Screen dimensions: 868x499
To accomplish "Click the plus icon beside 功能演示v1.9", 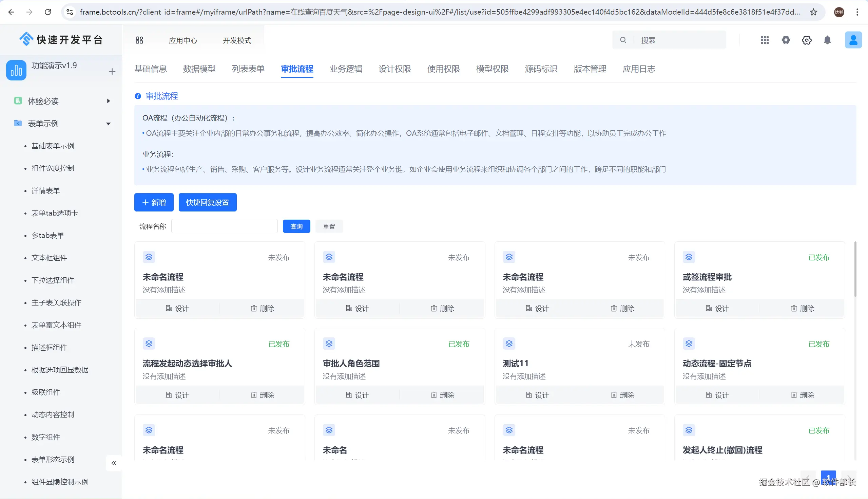I will point(112,72).
